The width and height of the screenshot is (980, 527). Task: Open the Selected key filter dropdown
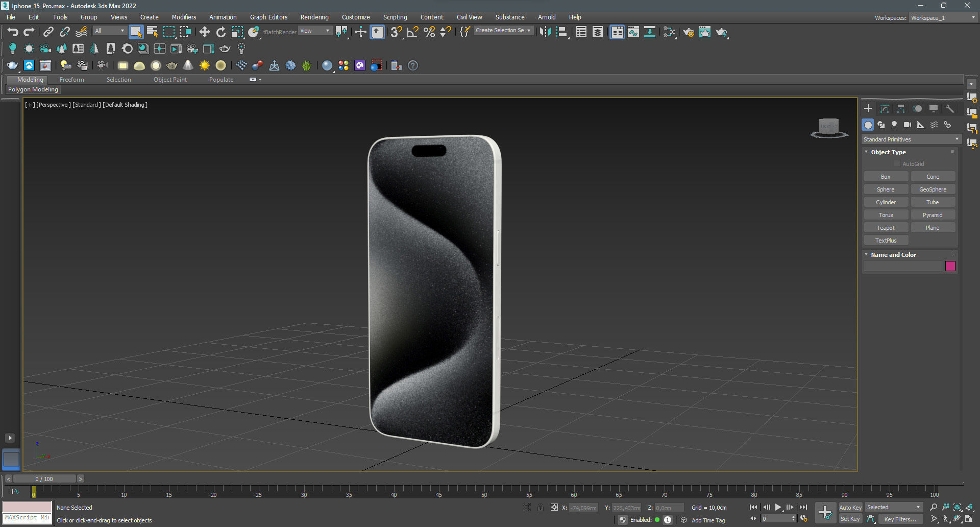pos(894,507)
